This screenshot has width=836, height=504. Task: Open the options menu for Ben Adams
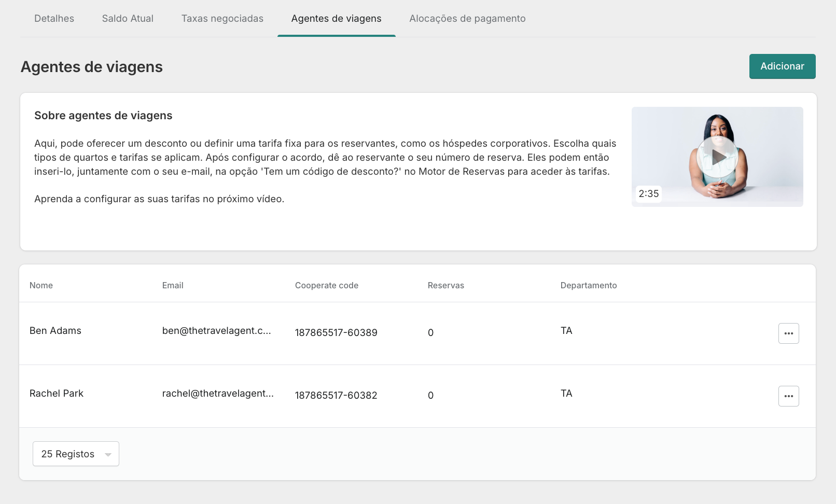point(788,333)
